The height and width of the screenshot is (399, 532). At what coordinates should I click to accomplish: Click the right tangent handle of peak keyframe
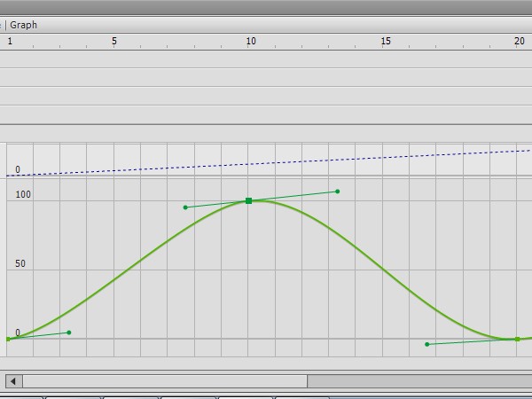(337, 192)
